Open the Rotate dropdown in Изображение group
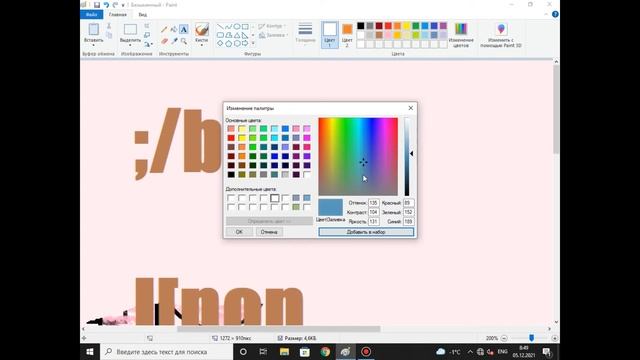Image resolution: width=640 pixels, height=360 pixels. 148,44
